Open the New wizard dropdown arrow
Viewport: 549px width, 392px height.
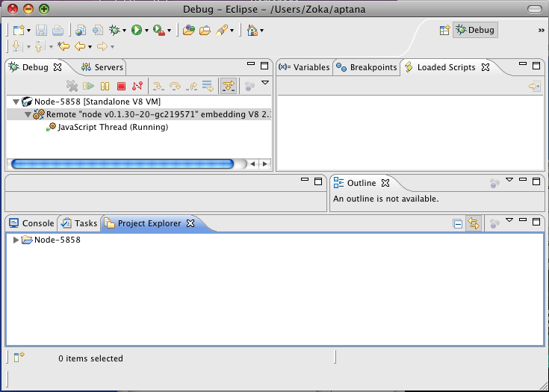click(28, 31)
